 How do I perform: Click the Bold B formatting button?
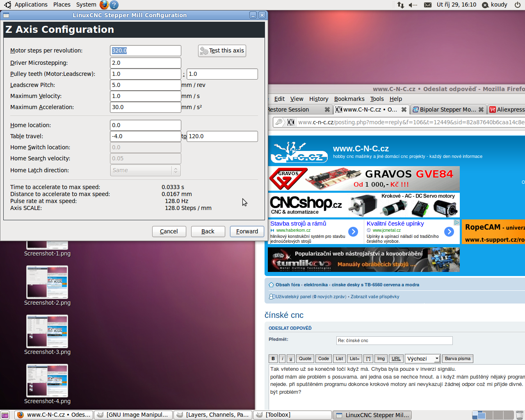click(x=273, y=358)
